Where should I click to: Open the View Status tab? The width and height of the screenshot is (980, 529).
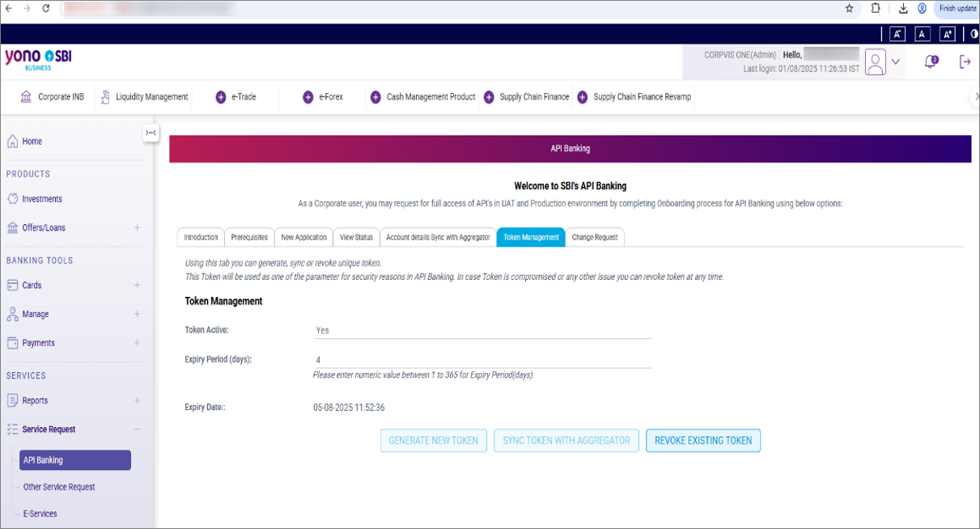click(x=356, y=237)
